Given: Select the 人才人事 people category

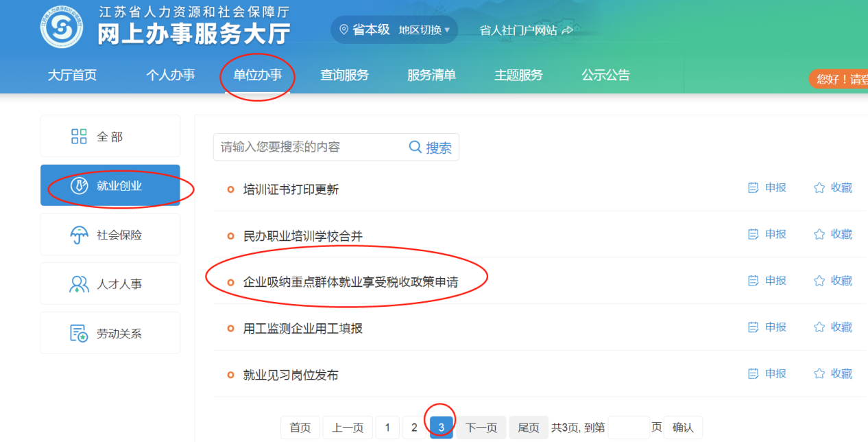Looking at the screenshot, I should click(x=80, y=284).
